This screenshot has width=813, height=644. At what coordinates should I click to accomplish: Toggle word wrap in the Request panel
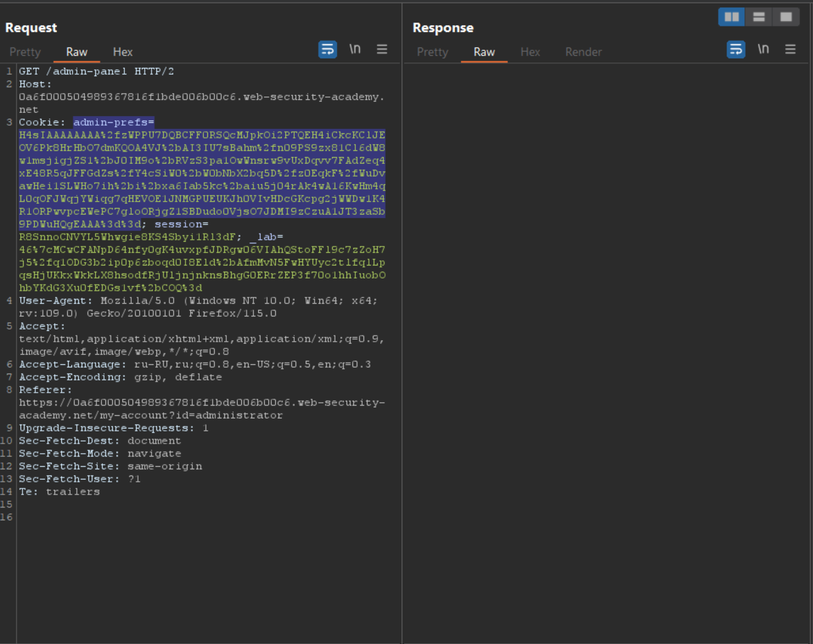327,50
